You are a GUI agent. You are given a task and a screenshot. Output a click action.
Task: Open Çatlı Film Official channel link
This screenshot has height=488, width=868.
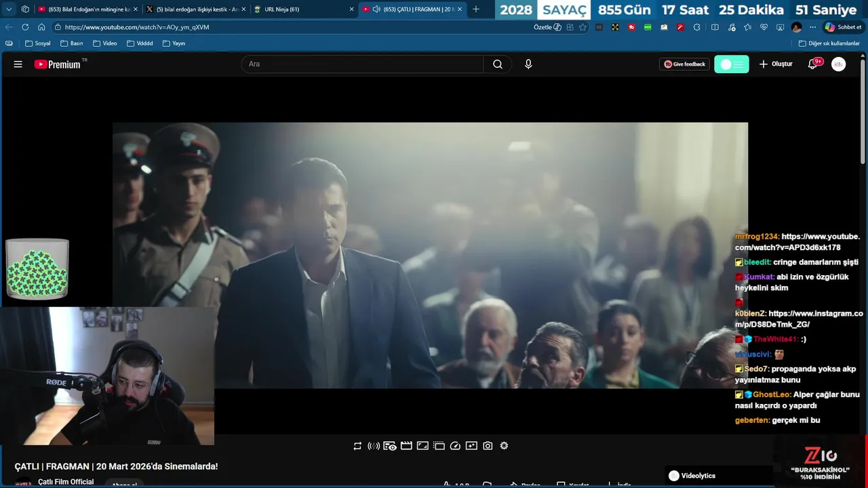[66, 482]
